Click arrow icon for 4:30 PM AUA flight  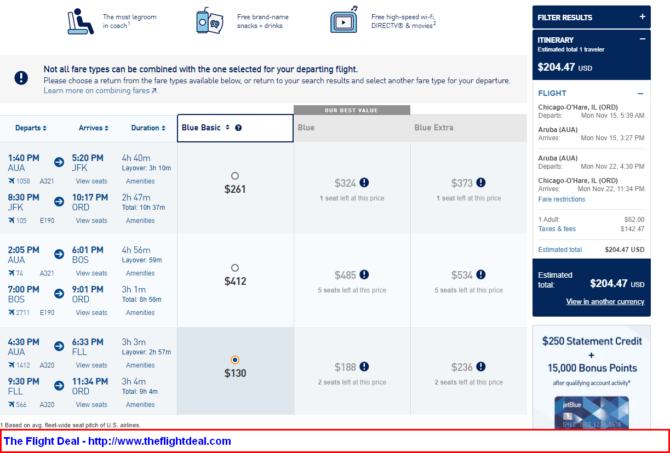coord(59,346)
